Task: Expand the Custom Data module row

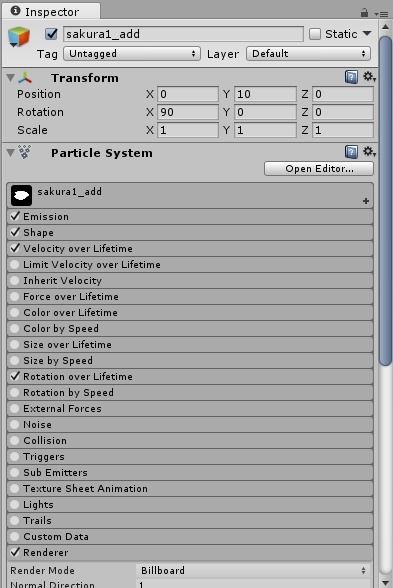Action: (190, 537)
